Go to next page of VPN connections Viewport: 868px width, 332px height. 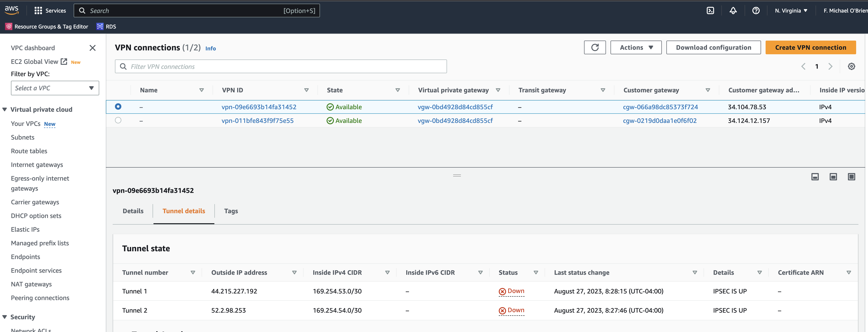(830, 66)
